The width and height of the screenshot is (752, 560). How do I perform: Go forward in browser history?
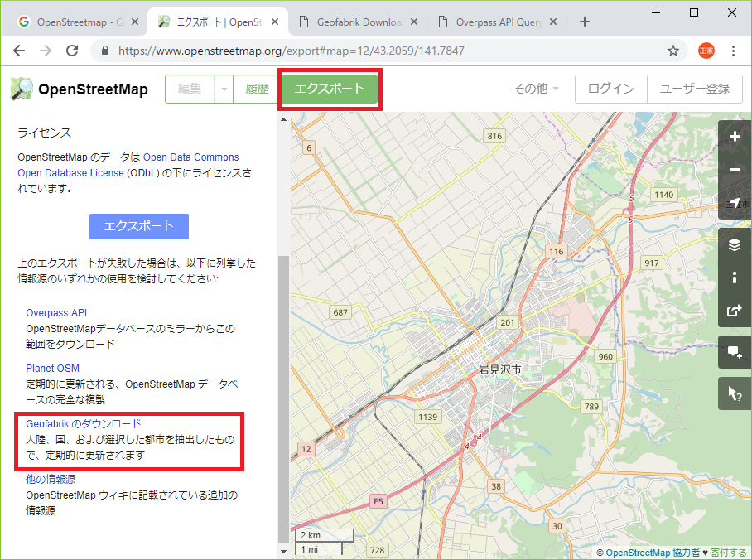click(46, 51)
